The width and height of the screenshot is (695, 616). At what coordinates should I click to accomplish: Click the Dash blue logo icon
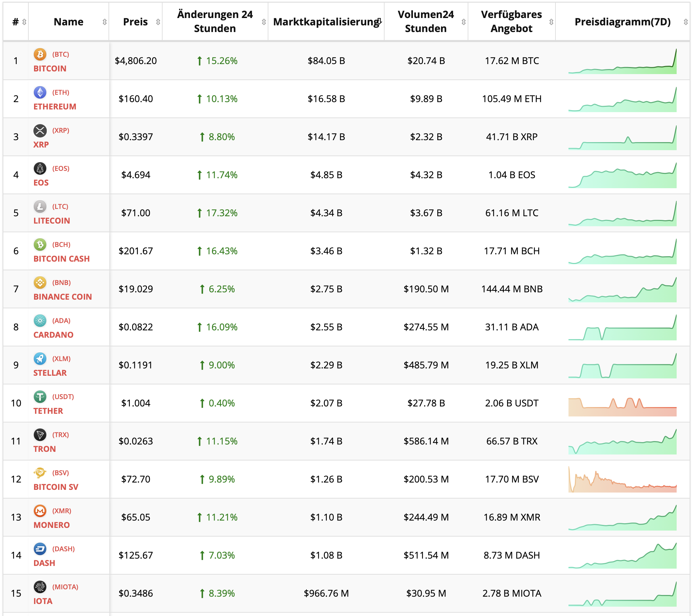pyautogui.click(x=40, y=549)
